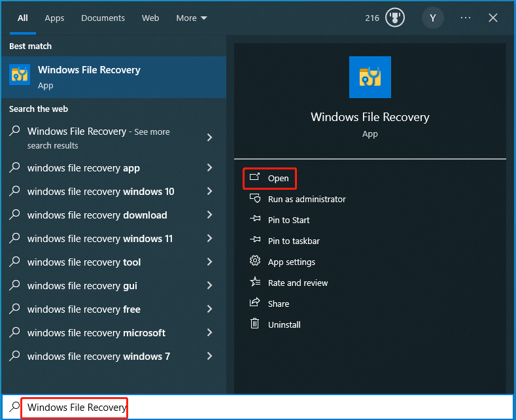The image size is (516, 420).
Task: Switch to the Web tab
Action: click(x=150, y=18)
